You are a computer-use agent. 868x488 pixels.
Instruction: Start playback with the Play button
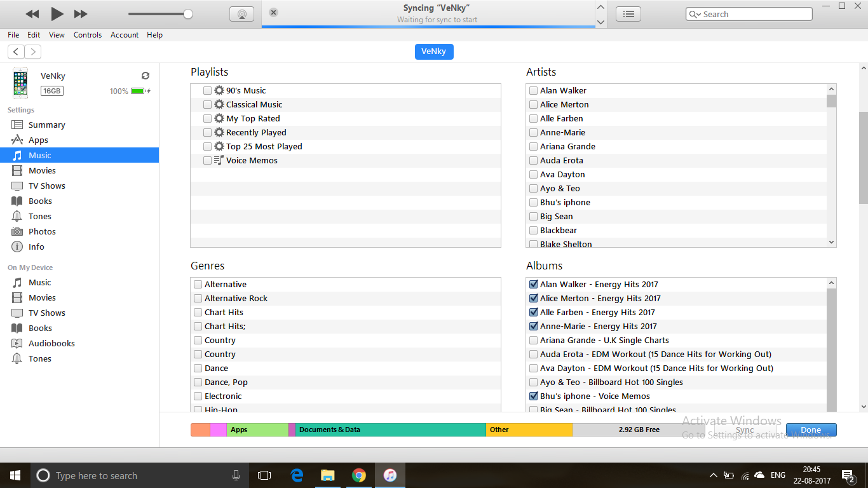(x=57, y=13)
